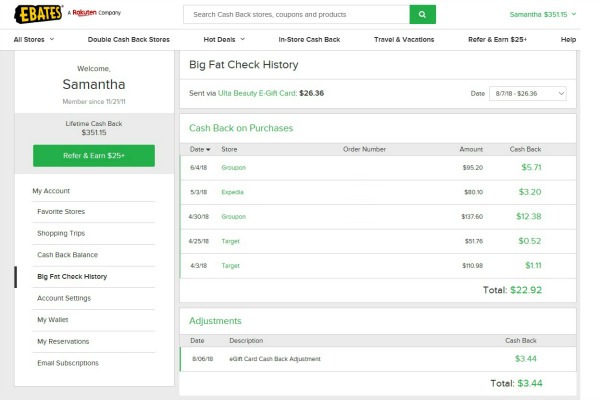Image resolution: width=600 pixels, height=400 pixels.
Task: Click the $137.60 purchase amount
Action: tap(472, 216)
